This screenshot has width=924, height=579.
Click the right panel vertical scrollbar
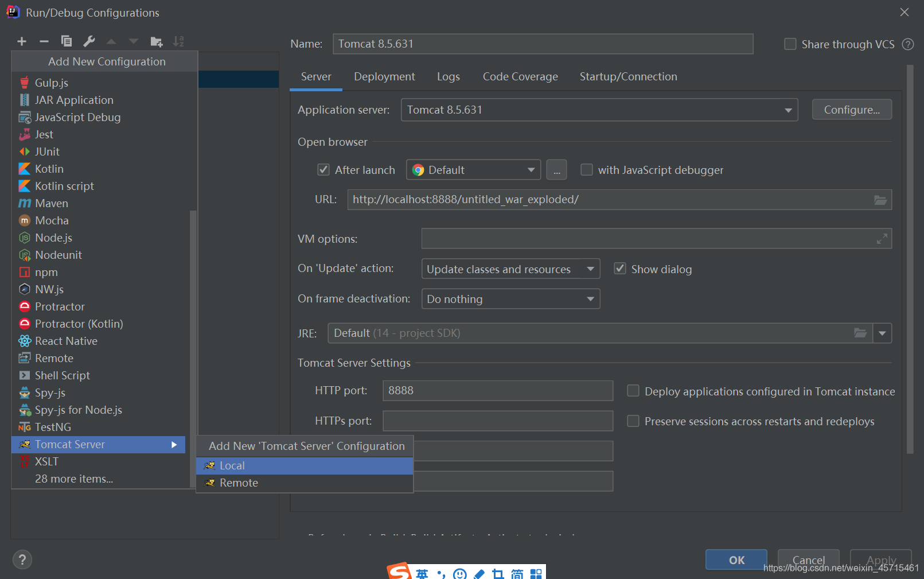(x=910, y=259)
